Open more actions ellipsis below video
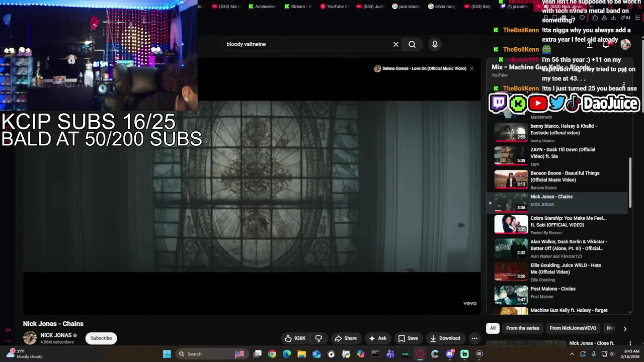The width and height of the screenshot is (644, 362). pyautogui.click(x=474, y=338)
